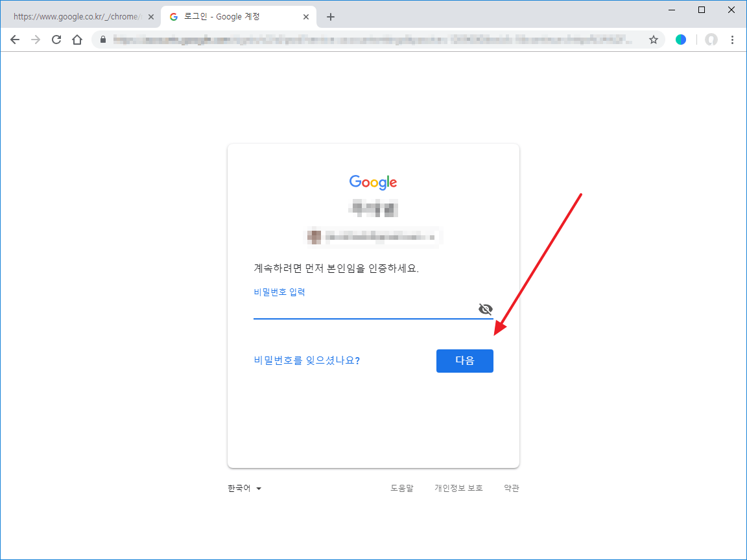The height and width of the screenshot is (560, 747).
Task: Open the 비밀번호를 잊으셨나요? link
Action: (307, 360)
